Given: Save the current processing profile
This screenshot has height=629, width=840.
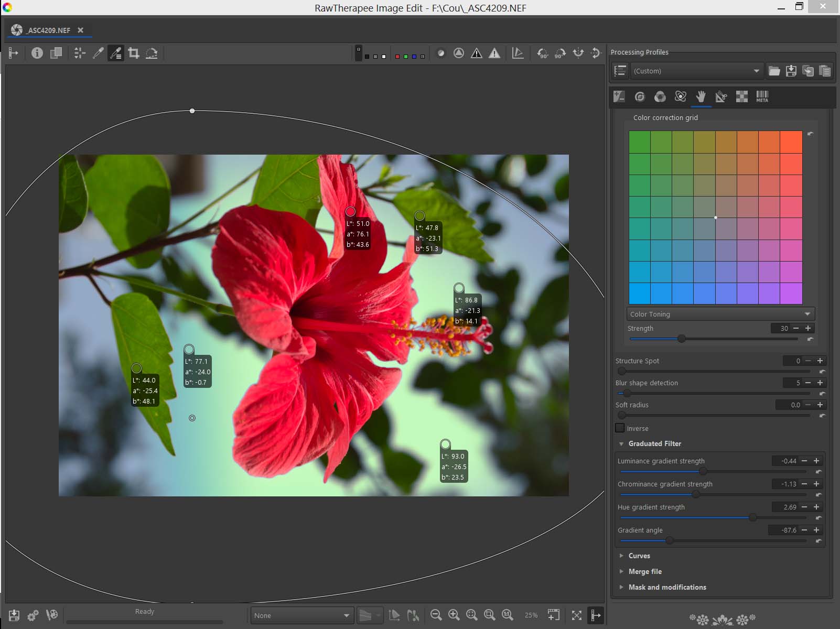Looking at the screenshot, I should [791, 71].
